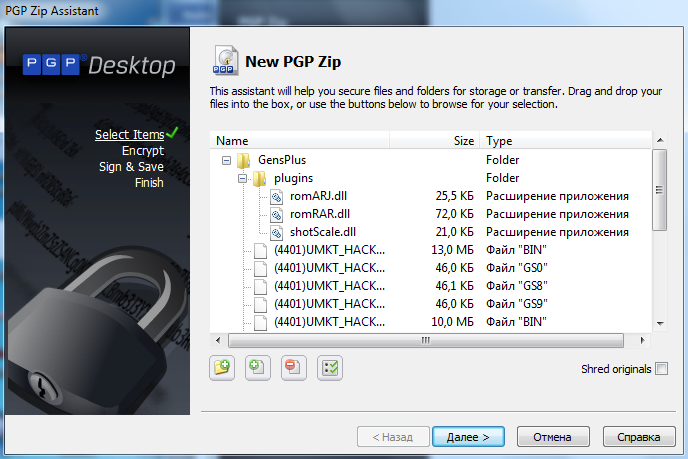Click the vertical scrollbar up arrow

click(660, 140)
